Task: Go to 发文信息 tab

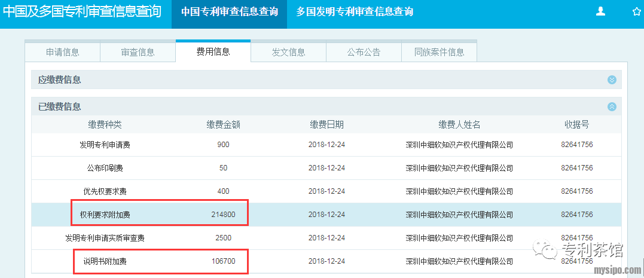Action: point(288,52)
